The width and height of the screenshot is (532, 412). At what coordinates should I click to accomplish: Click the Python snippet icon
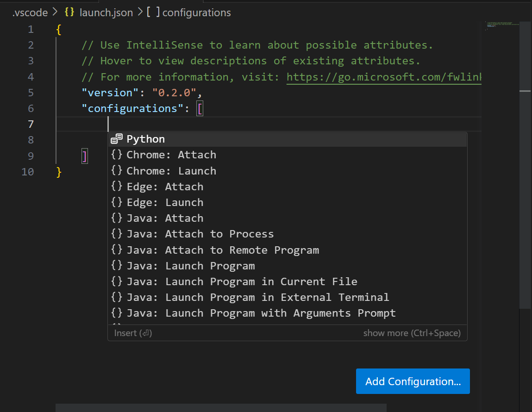pos(117,139)
